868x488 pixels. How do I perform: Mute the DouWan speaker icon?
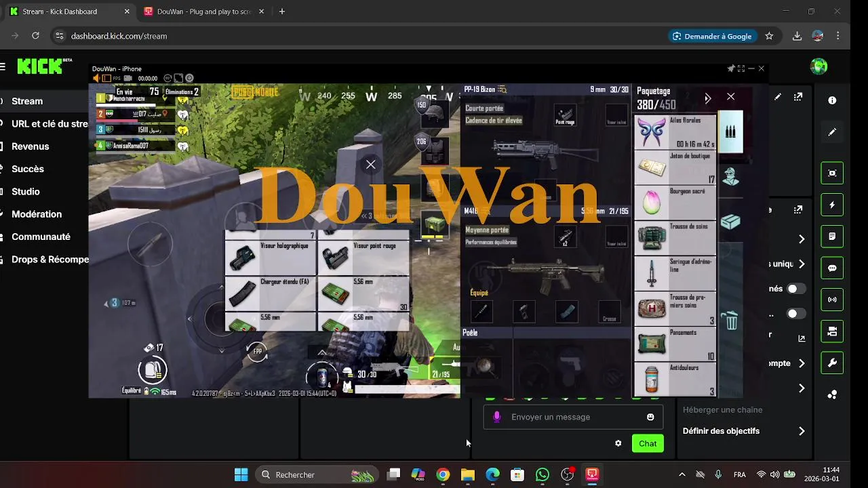(96, 79)
